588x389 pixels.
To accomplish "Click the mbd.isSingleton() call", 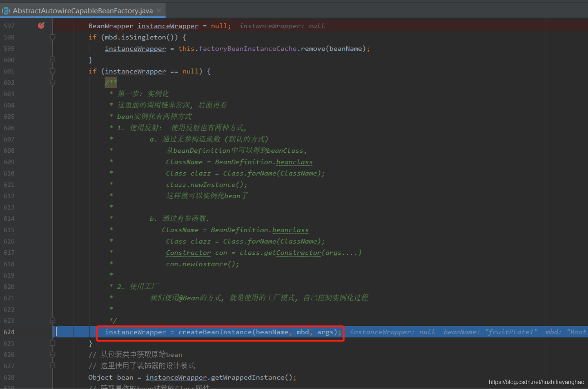I will pyautogui.click(x=139, y=37).
